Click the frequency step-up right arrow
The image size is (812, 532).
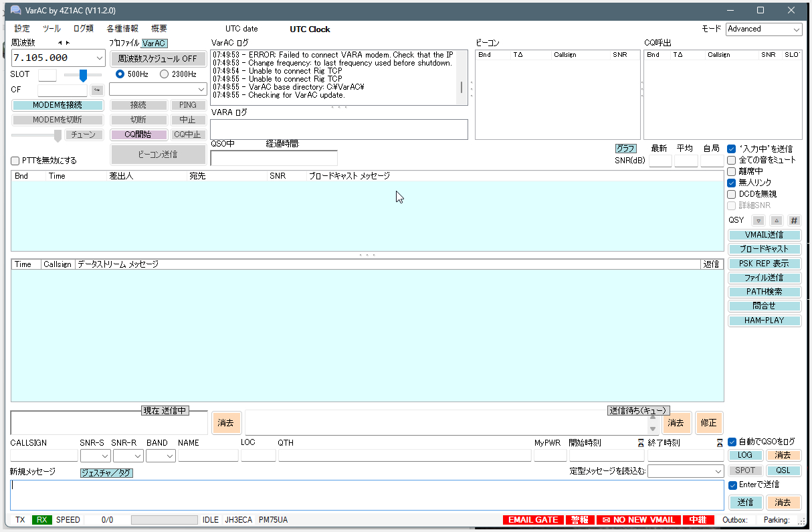tap(68, 43)
